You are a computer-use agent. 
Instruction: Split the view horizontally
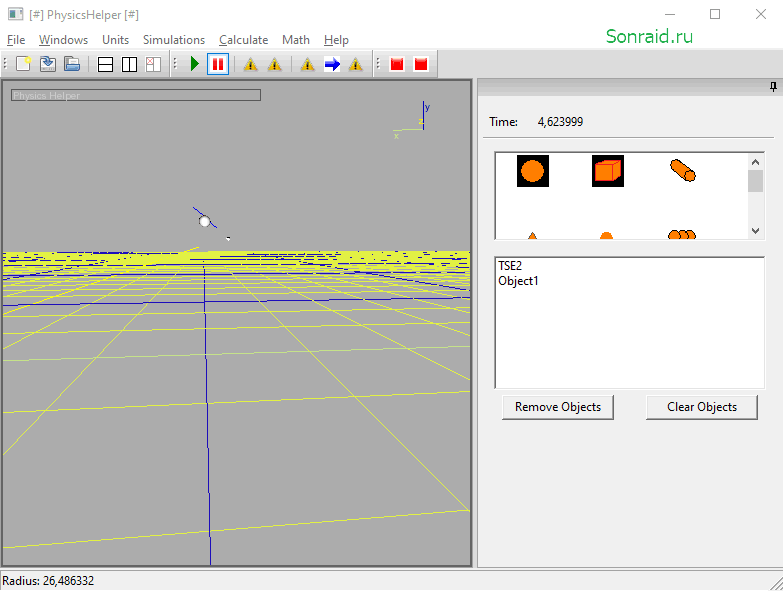(x=105, y=64)
